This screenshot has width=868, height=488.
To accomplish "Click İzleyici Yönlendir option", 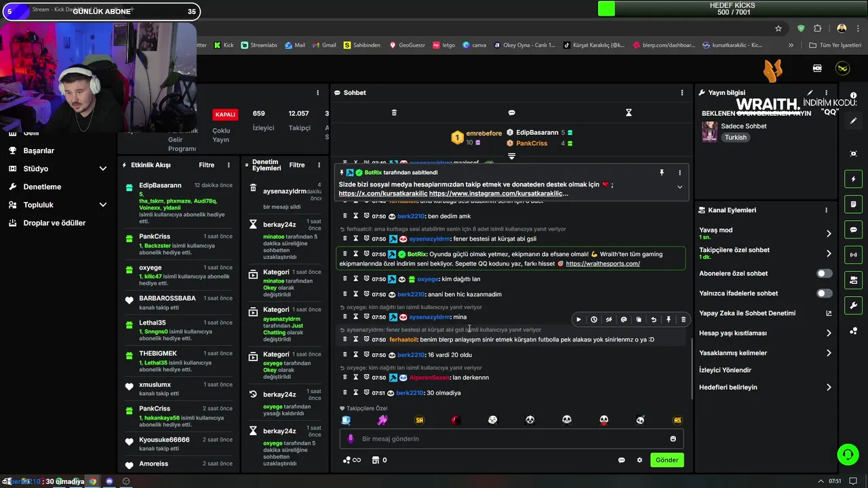I will click(725, 370).
